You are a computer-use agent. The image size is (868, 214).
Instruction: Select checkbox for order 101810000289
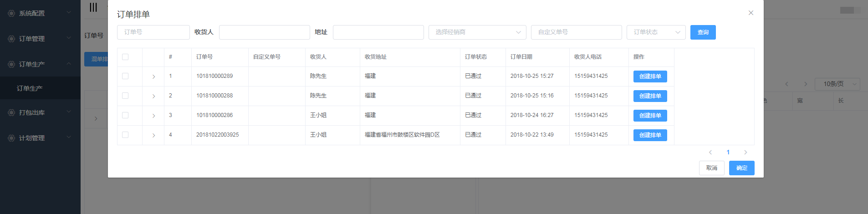[x=125, y=76]
